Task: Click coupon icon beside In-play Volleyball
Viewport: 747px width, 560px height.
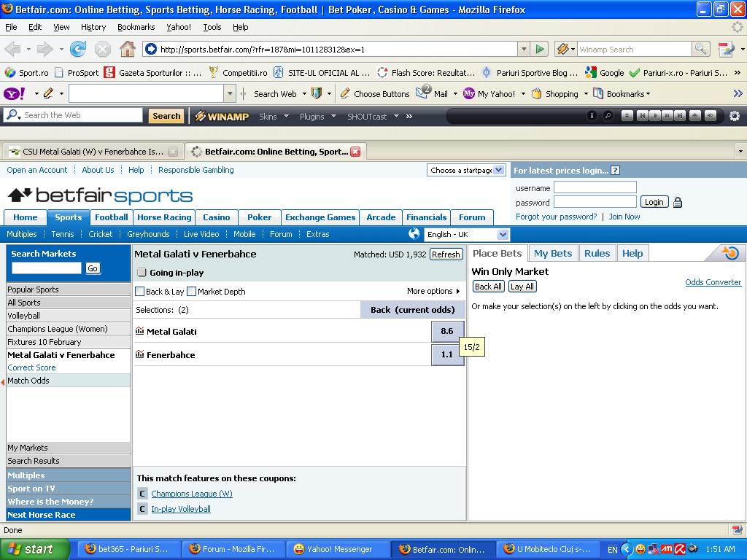Action: (142, 508)
